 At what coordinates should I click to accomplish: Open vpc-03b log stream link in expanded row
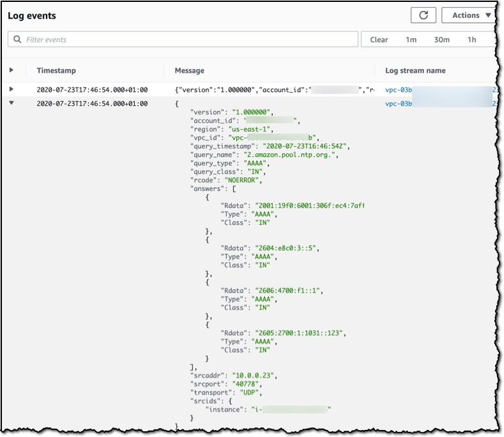pyautogui.click(x=399, y=103)
